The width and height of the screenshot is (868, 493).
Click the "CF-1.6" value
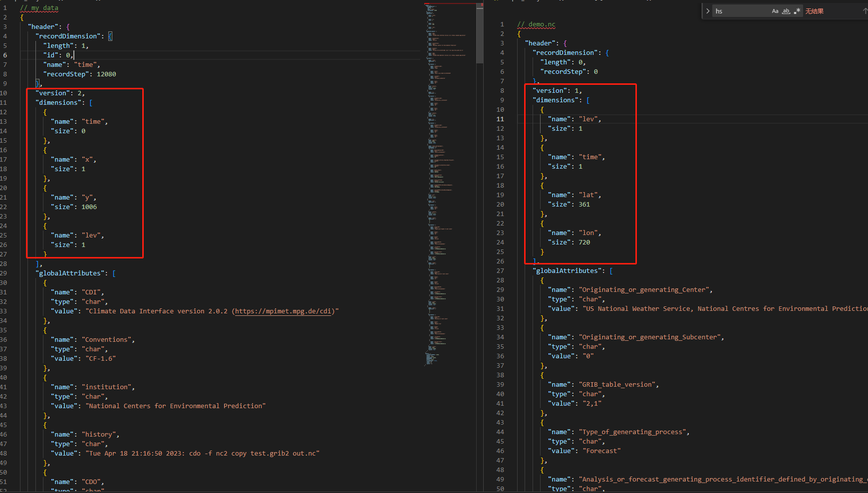(100, 359)
